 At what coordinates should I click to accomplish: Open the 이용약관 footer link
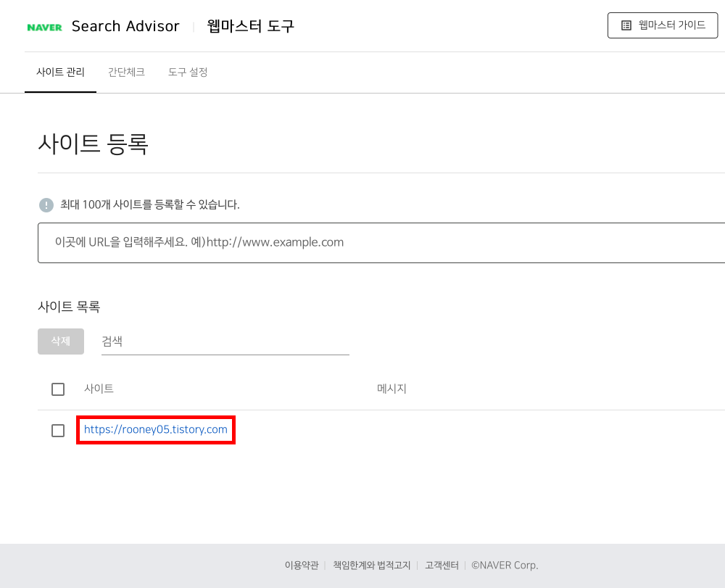coord(302,566)
